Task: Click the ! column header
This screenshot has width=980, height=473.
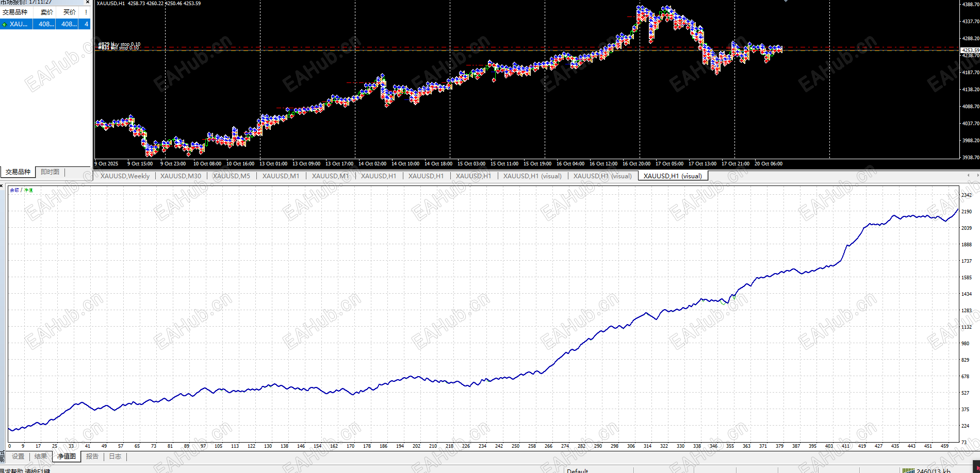Action: click(86, 12)
